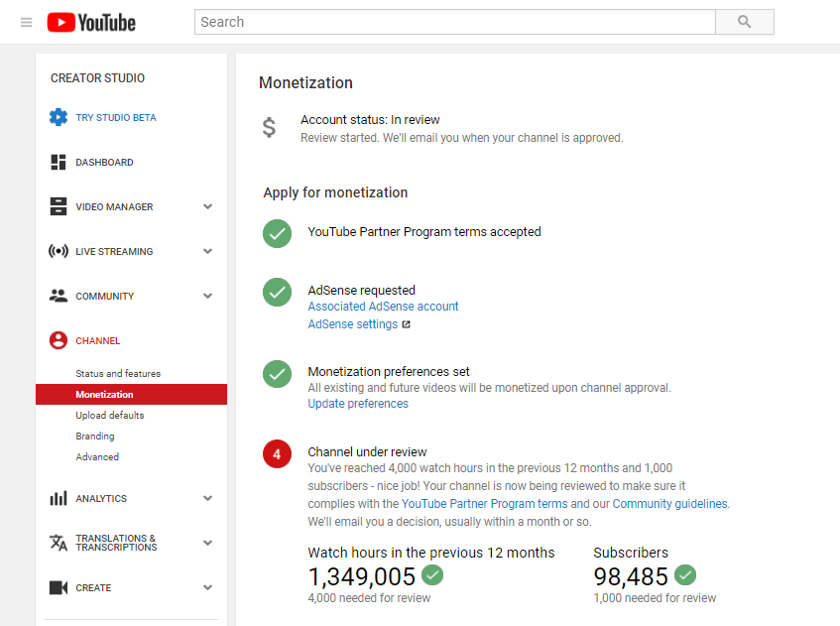Click the search magnifier button
The width and height of the screenshot is (840, 626).
[x=744, y=22]
